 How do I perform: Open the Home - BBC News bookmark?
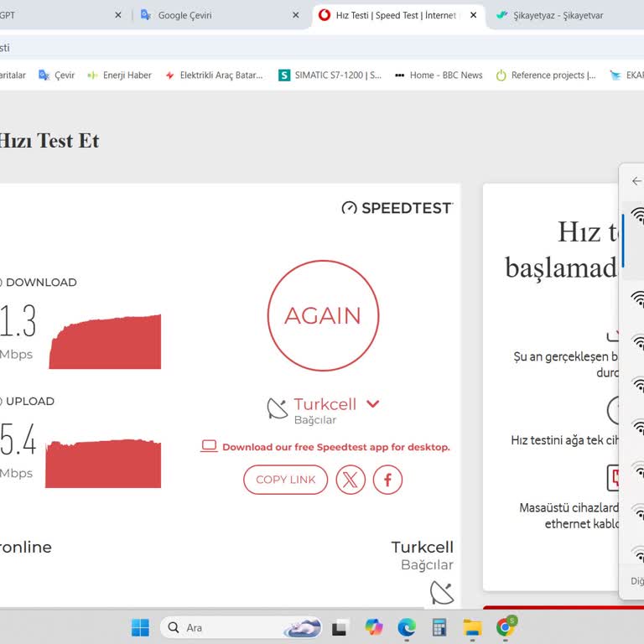coord(439,75)
